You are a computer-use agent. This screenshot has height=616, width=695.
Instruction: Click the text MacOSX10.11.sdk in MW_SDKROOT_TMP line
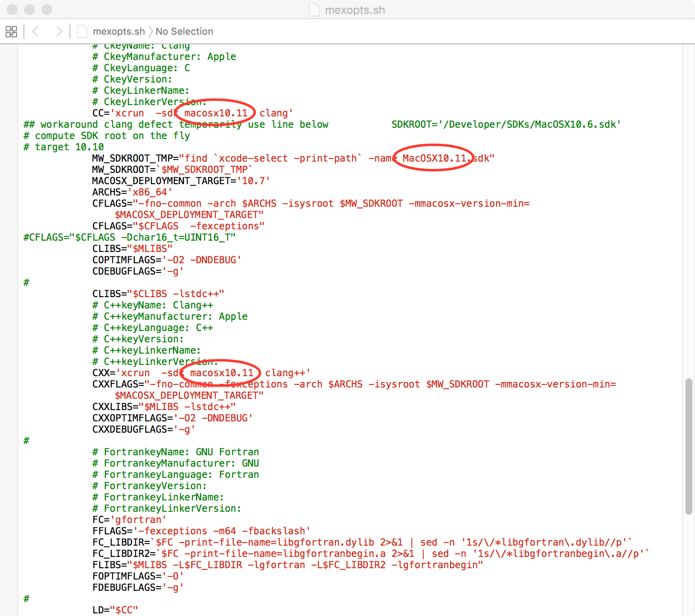pyautogui.click(x=446, y=158)
